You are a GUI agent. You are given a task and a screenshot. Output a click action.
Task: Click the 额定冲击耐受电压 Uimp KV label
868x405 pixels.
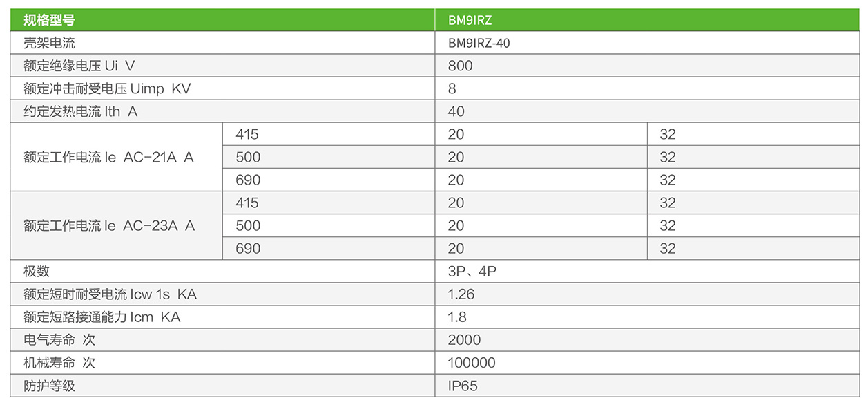pos(106,88)
